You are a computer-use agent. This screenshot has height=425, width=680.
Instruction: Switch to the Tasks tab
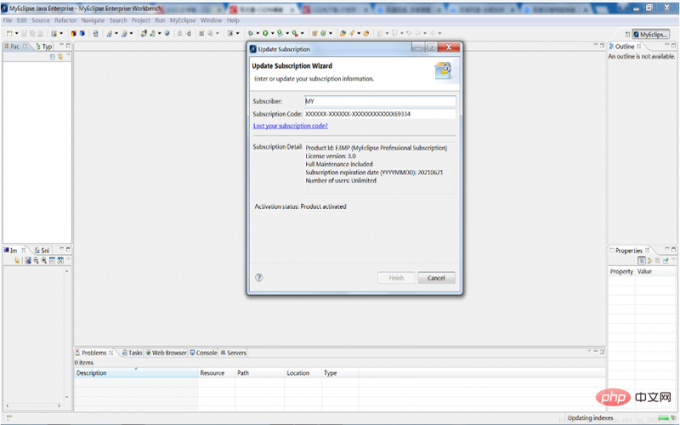(x=132, y=353)
